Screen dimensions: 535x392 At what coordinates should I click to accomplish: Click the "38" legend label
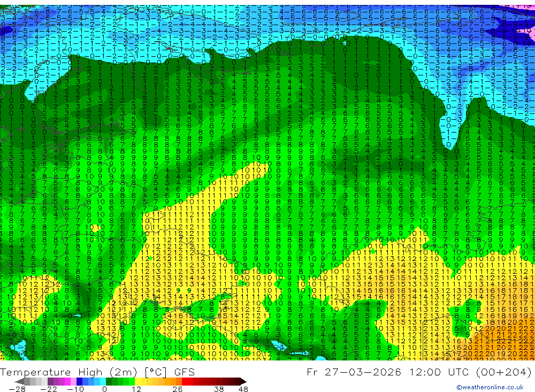(219, 389)
